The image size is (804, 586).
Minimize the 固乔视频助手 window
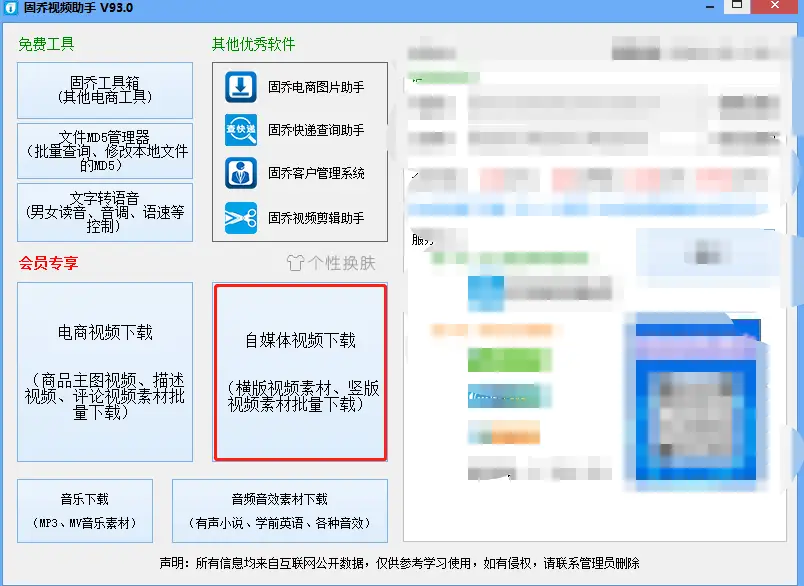coord(710,7)
